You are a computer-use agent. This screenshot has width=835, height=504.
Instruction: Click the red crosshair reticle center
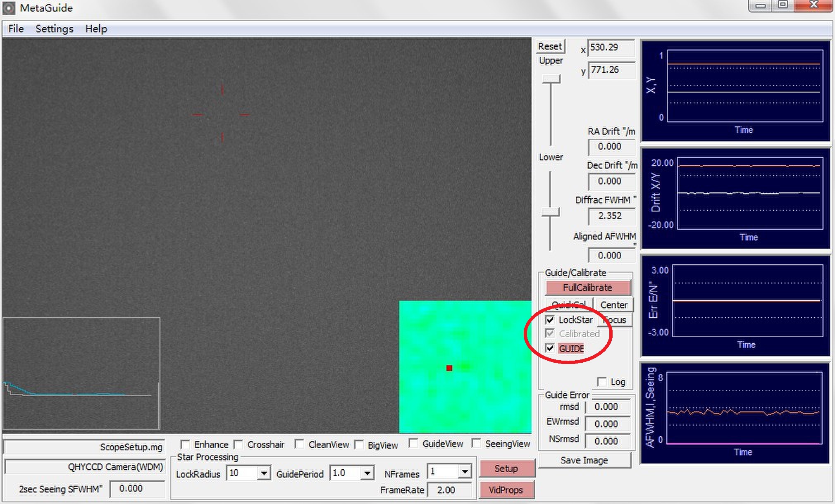coord(222,114)
